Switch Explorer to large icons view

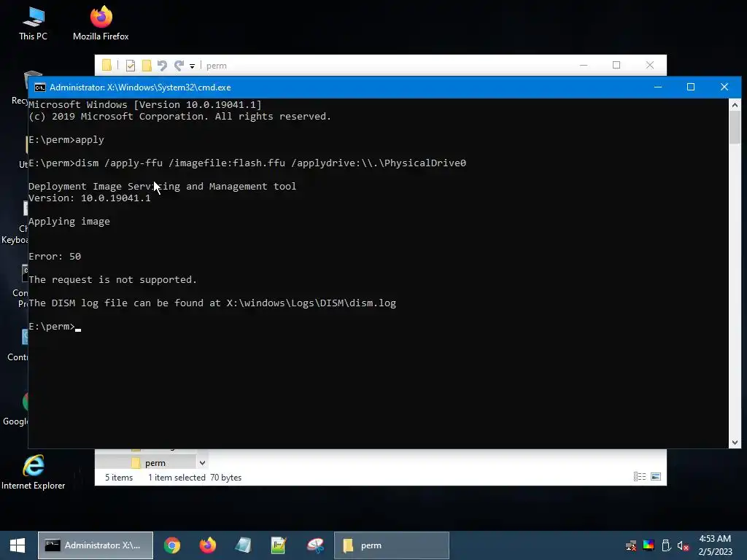point(656,477)
